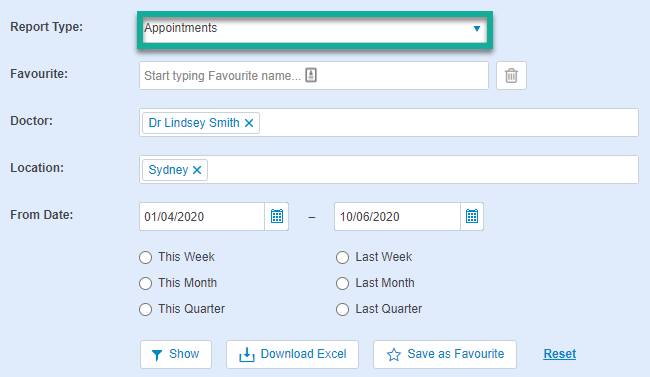Open the Appointments report type combo box
Image resolution: width=650 pixels, height=377 pixels.
click(315, 29)
